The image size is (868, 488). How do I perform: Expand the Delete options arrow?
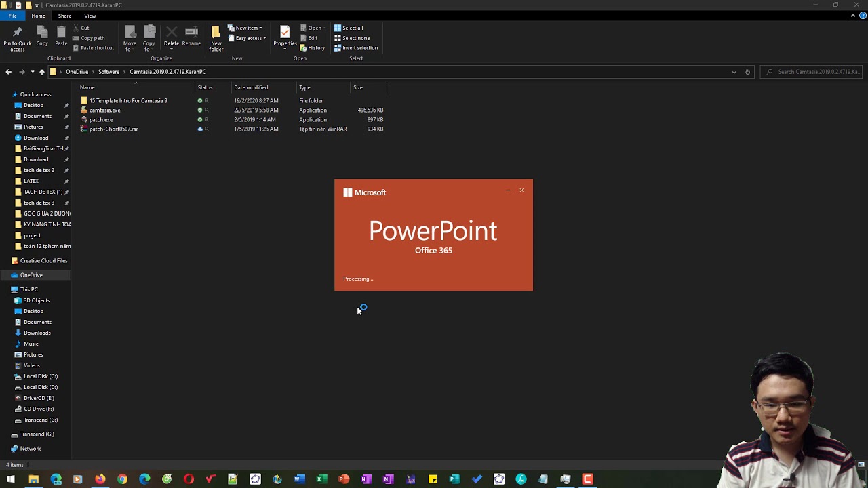(x=171, y=49)
